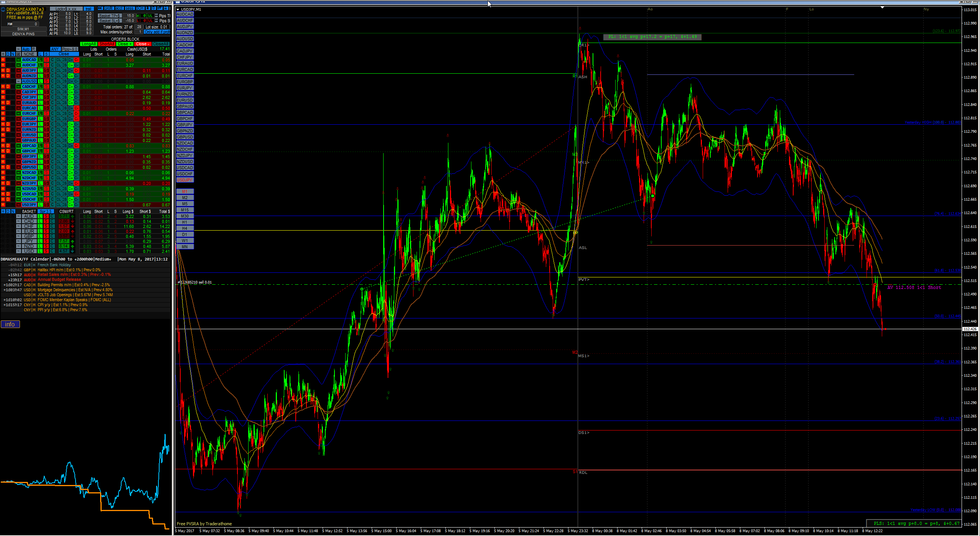The width and height of the screenshot is (980, 536).
Task: Click the C- close-loss button for EURCAD
Action: coord(76,108)
